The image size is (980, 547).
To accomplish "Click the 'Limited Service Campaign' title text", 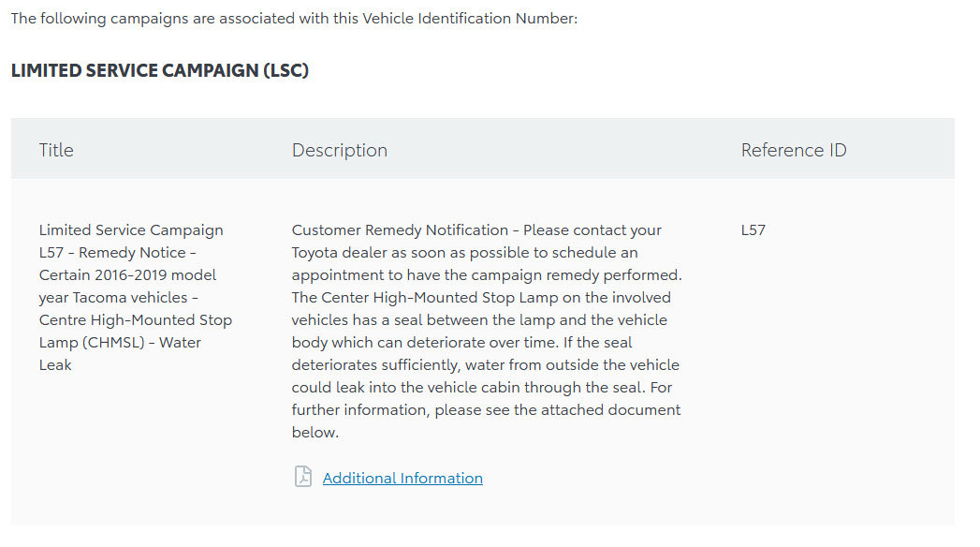I will [x=131, y=230].
